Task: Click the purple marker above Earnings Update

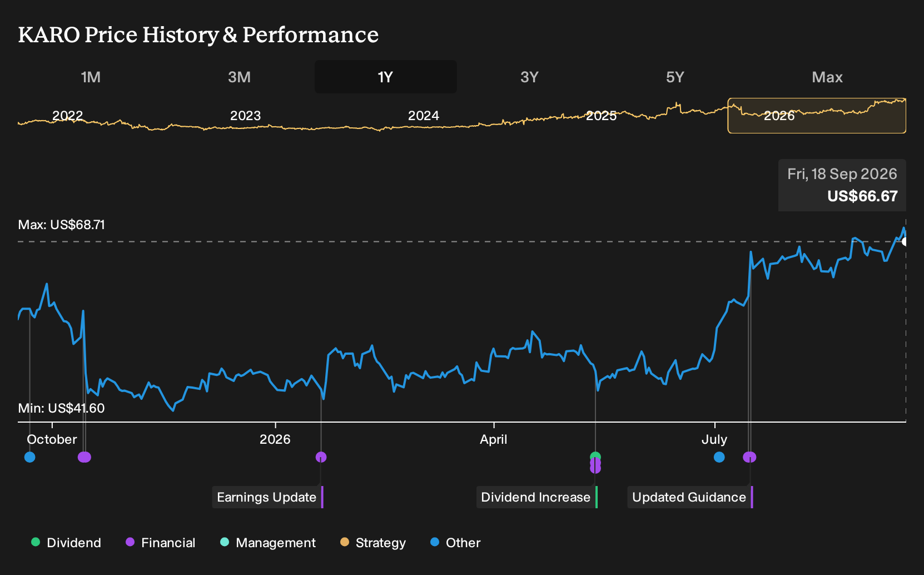Action: point(321,457)
